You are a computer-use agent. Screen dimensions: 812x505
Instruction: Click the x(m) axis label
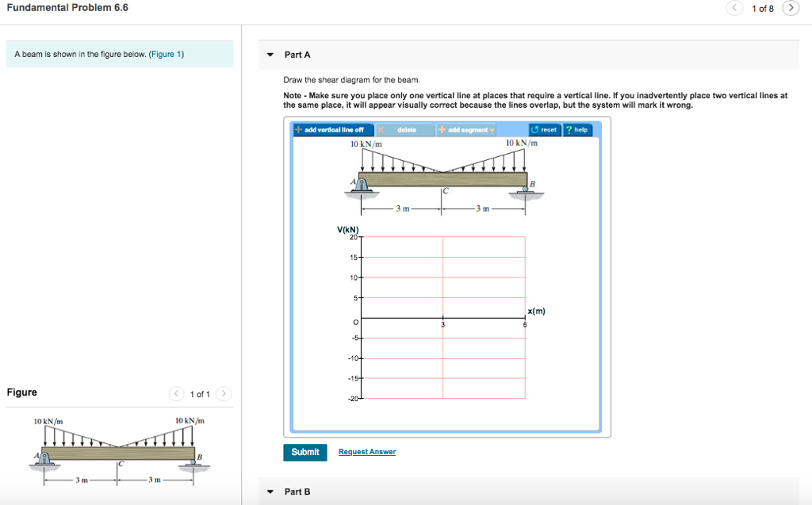click(537, 311)
